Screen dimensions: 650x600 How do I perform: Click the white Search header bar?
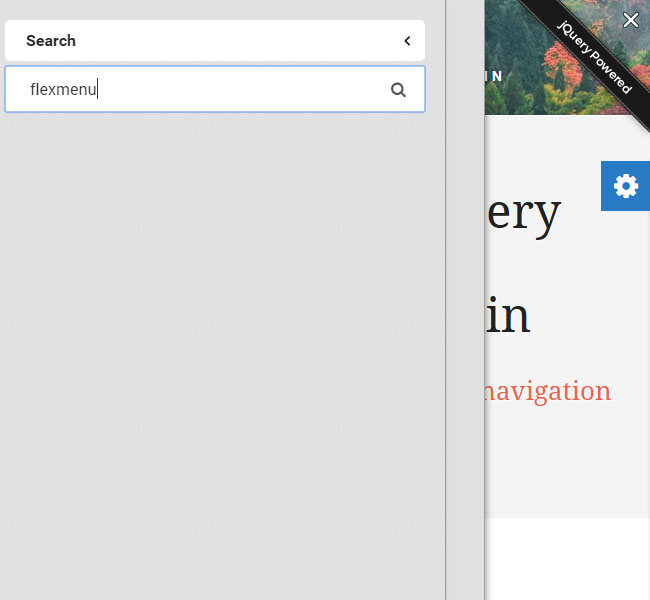[x=215, y=41]
